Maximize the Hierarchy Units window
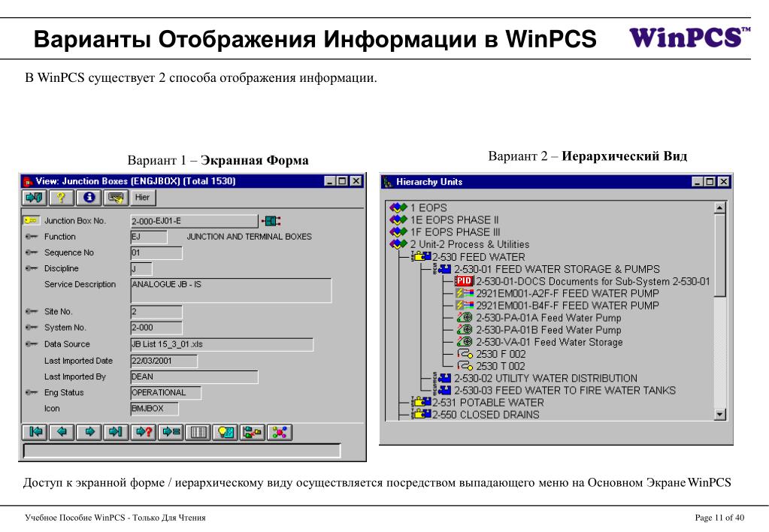 (710, 182)
